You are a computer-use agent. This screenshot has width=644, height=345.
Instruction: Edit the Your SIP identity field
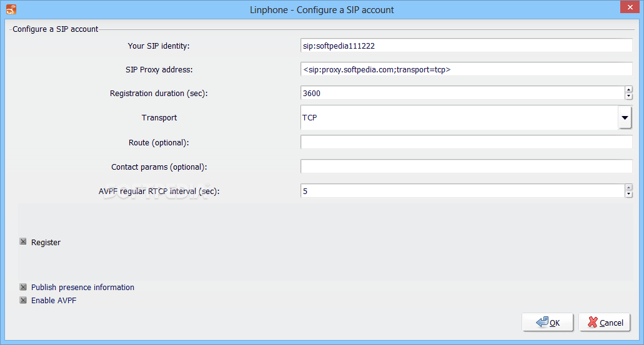[x=466, y=46]
